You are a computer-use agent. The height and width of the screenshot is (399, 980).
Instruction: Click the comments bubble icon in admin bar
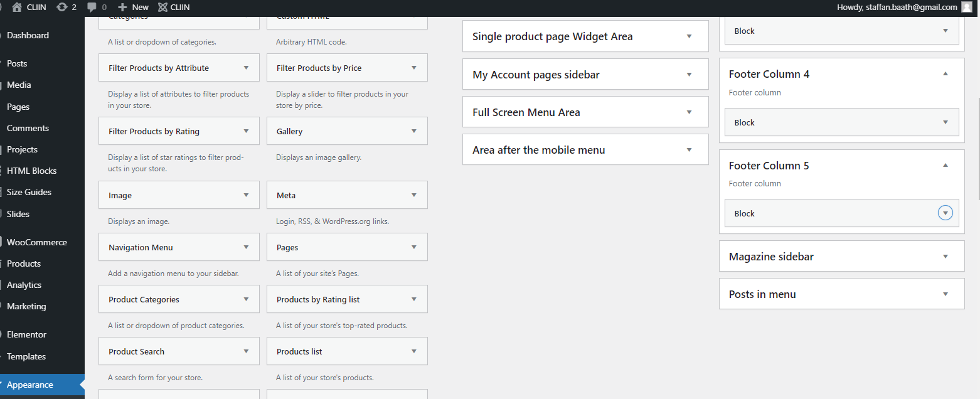click(92, 8)
